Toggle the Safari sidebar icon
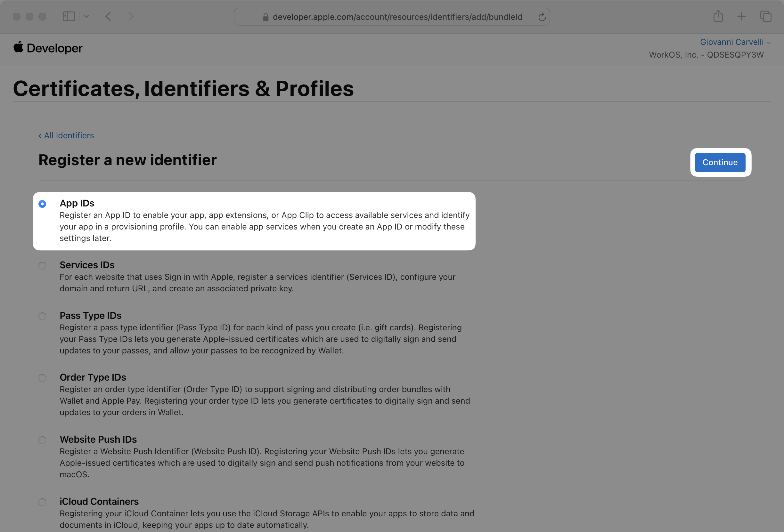This screenshot has width=784, height=532. (x=69, y=16)
